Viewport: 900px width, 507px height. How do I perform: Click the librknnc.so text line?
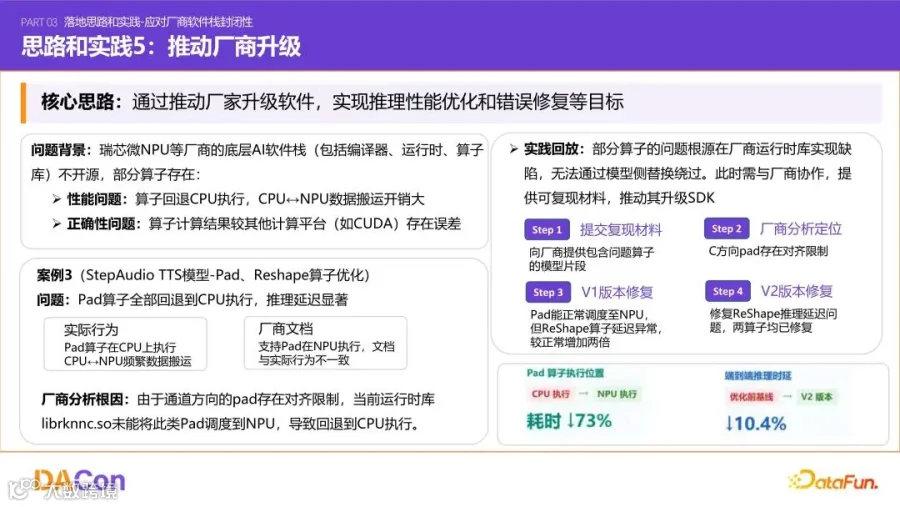[232, 424]
